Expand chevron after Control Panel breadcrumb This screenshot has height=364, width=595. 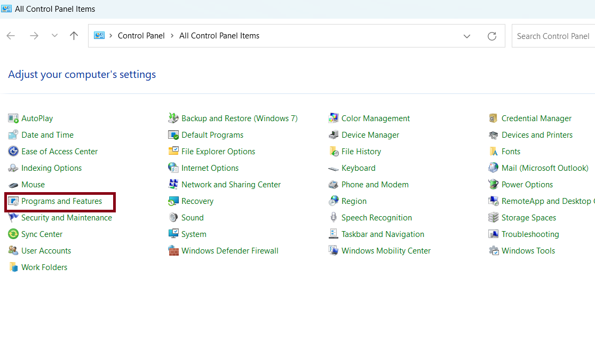[x=172, y=36]
